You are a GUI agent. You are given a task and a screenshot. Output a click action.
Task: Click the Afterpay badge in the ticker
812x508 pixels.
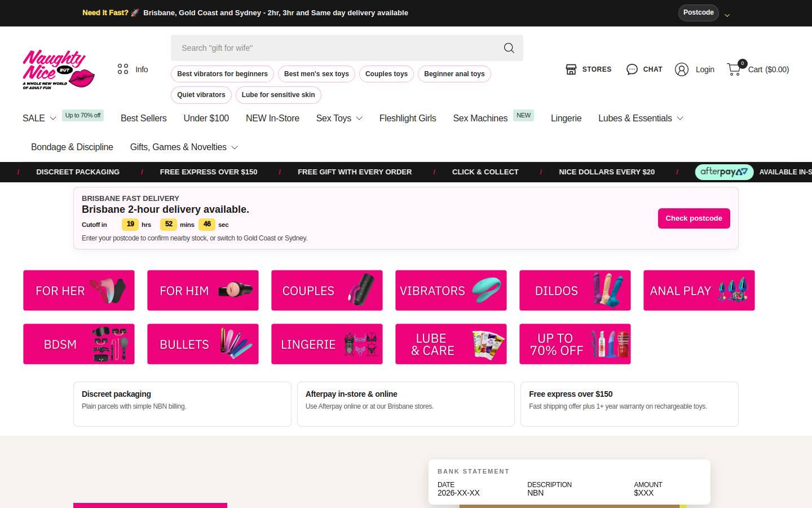(724, 172)
